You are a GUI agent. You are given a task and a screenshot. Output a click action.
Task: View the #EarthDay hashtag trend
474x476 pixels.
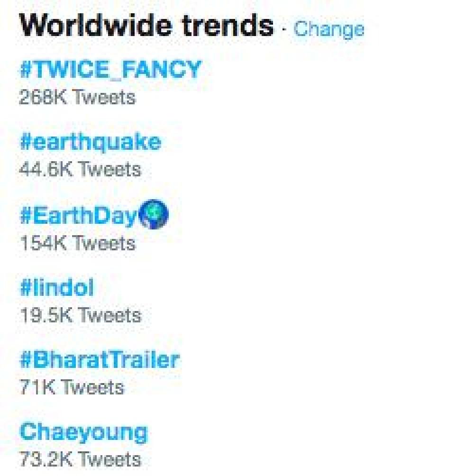(78, 216)
